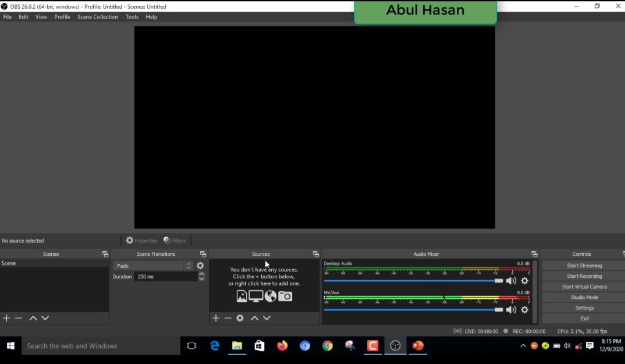Click Exit in Controls panel

pyautogui.click(x=584, y=319)
